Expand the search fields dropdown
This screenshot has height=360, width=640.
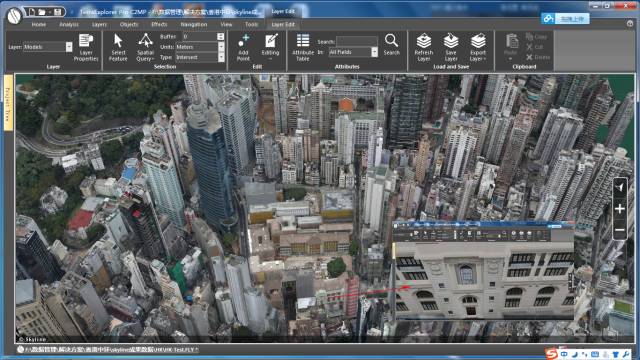click(x=374, y=52)
